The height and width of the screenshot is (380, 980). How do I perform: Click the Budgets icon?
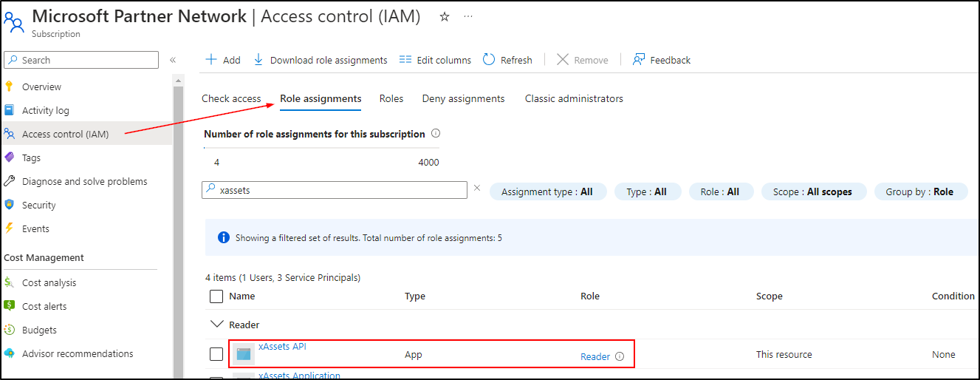point(10,330)
